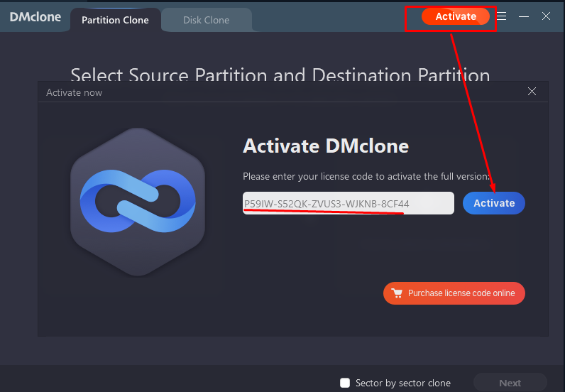Click the DMclone infinity logo image
This screenshot has width=565, height=392.
tap(138, 202)
